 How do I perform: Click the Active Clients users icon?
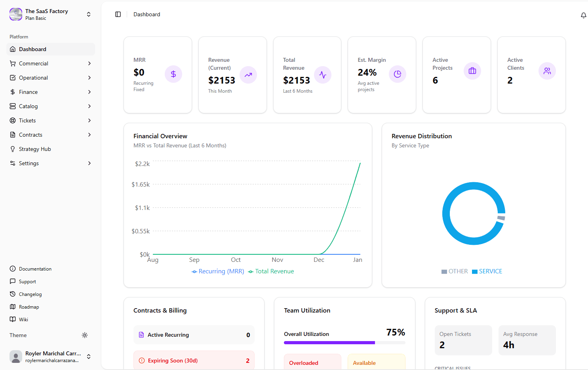coord(547,71)
